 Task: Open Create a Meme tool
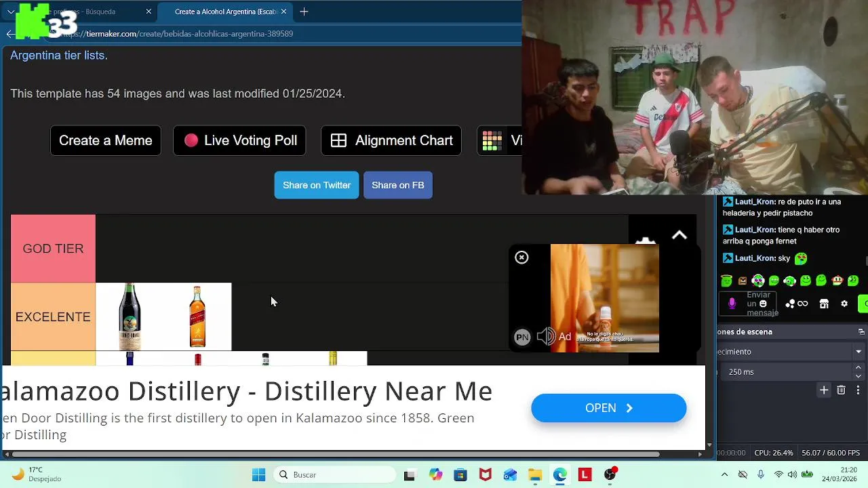click(x=106, y=140)
